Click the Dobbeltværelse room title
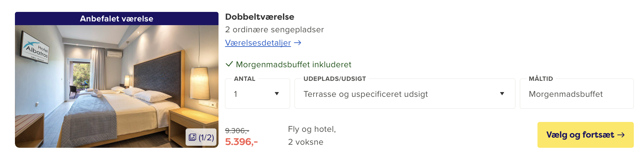Image resolution: width=644 pixels, height=159 pixels. (x=260, y=17)
